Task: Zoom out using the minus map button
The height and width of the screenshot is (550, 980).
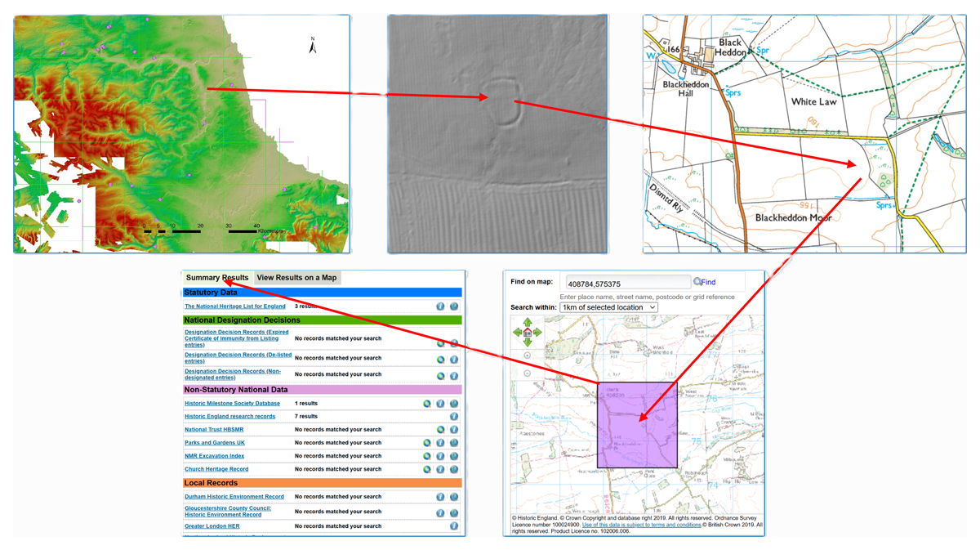Action: click(x=528, y=373)
